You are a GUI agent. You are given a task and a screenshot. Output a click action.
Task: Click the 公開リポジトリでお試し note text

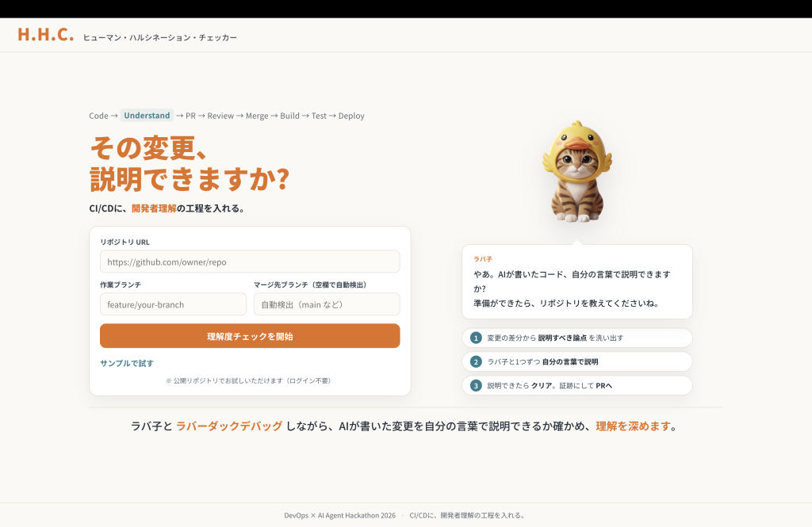pos(248,380)
